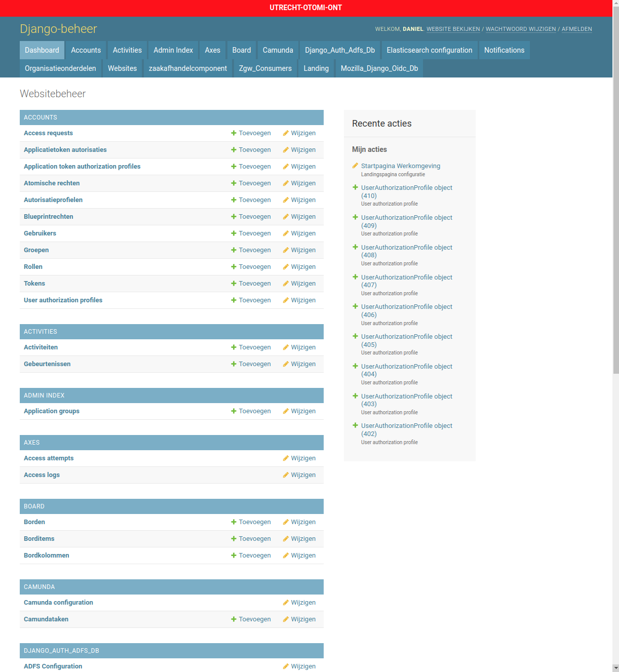Viewport: 619px width, 672px height.
Task: Open the Mozilla_Django_Oidc_Db tab
Action: pos(379,68)
